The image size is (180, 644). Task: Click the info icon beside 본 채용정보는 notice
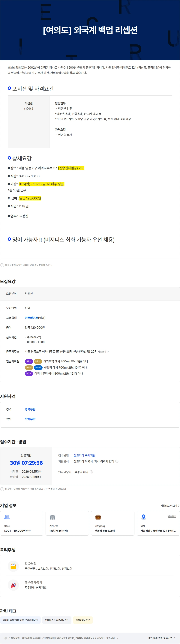click(x=6, y=638)
